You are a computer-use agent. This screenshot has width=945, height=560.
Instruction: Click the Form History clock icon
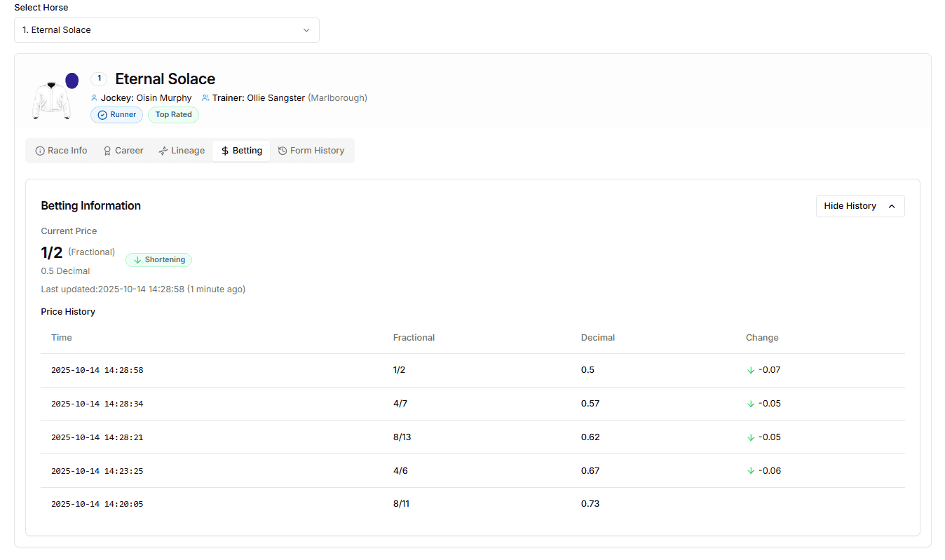(283, 151)
